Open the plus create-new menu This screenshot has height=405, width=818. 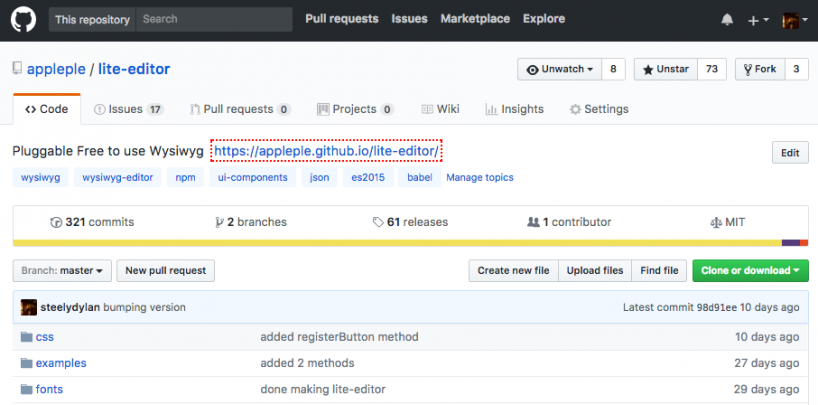(758, 19)
